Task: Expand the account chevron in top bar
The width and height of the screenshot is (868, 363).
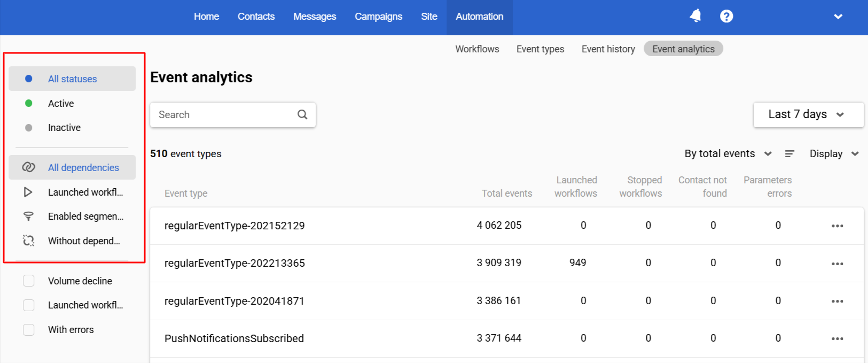Action: [x=838, y=17]
